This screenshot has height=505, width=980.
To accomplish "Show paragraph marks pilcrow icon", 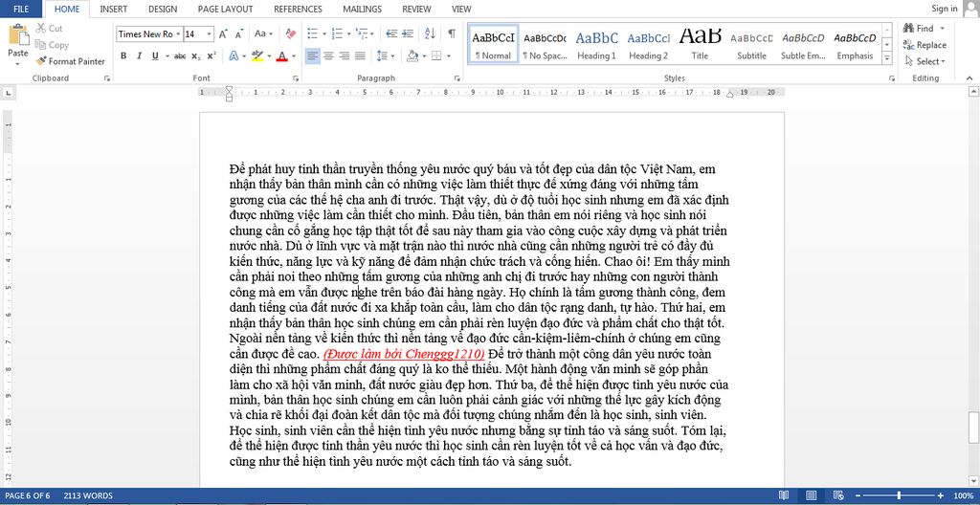I will pos(452,33).
